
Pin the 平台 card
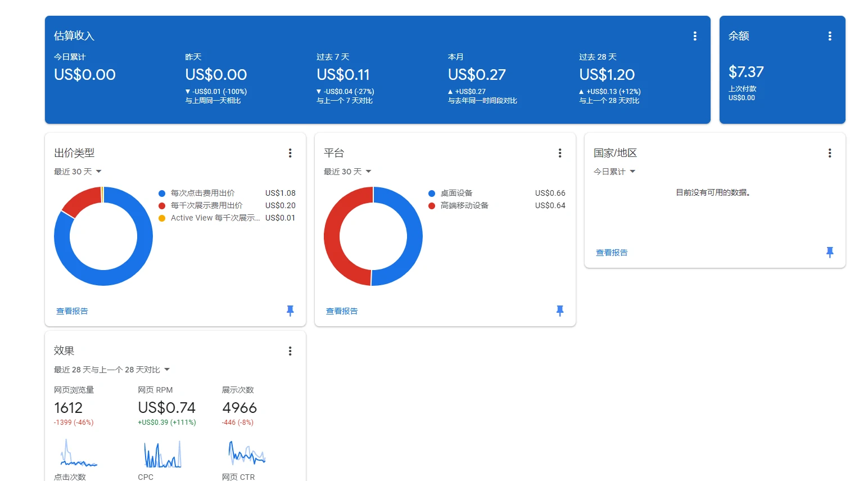tap(560, 311)
